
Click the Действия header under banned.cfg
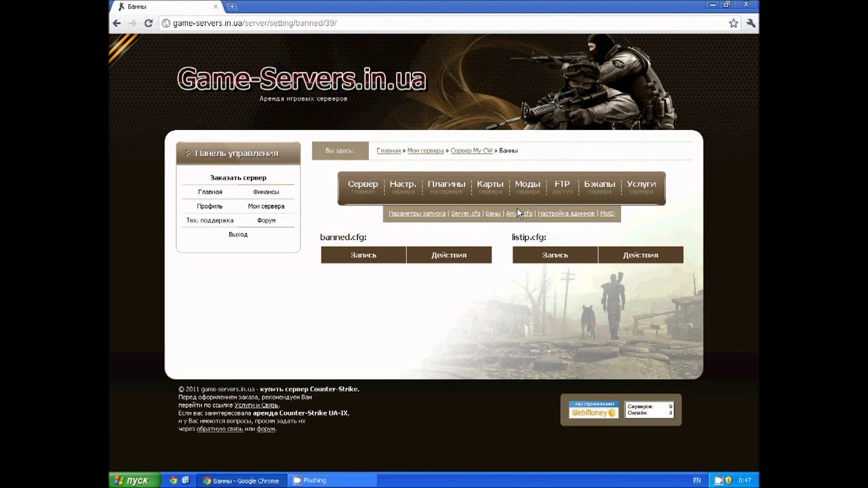(x=449, y=255)
